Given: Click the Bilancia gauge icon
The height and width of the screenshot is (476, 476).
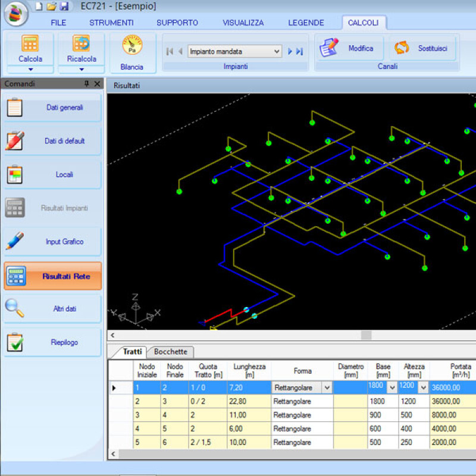Looking at the screenshot, I should pyautogui.click(x=131, y=46).
